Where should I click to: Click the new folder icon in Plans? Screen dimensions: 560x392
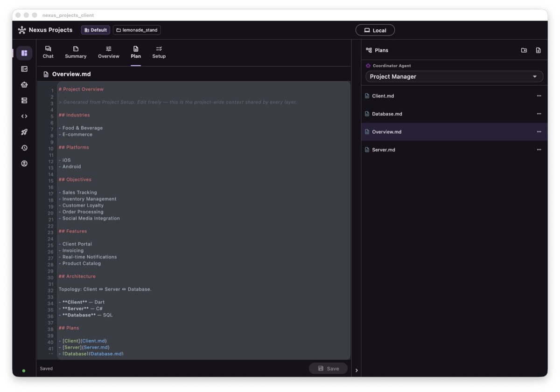tap(524, 50)
